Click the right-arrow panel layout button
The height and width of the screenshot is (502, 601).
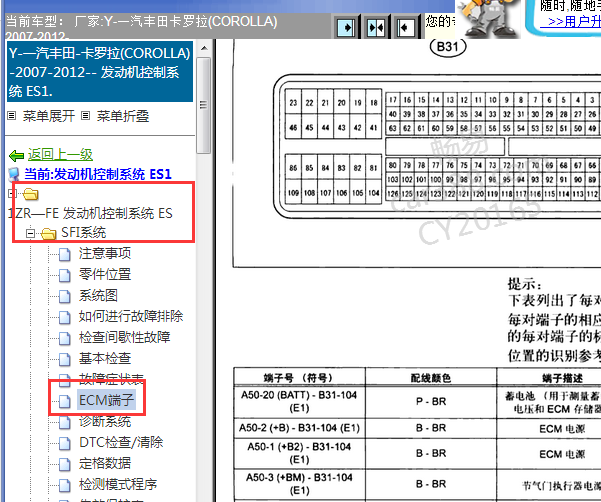click(x=346, y=28)
